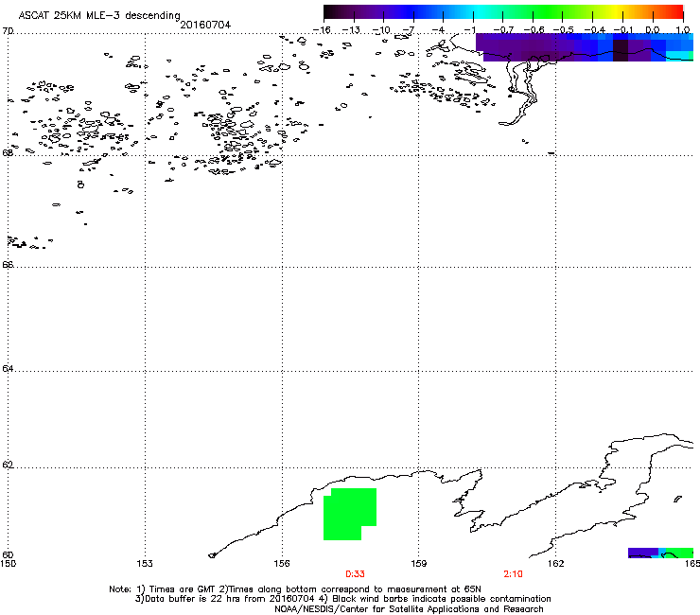700x615 pixels.
Task: Click latitude label 70
Action: click(8, 31)
